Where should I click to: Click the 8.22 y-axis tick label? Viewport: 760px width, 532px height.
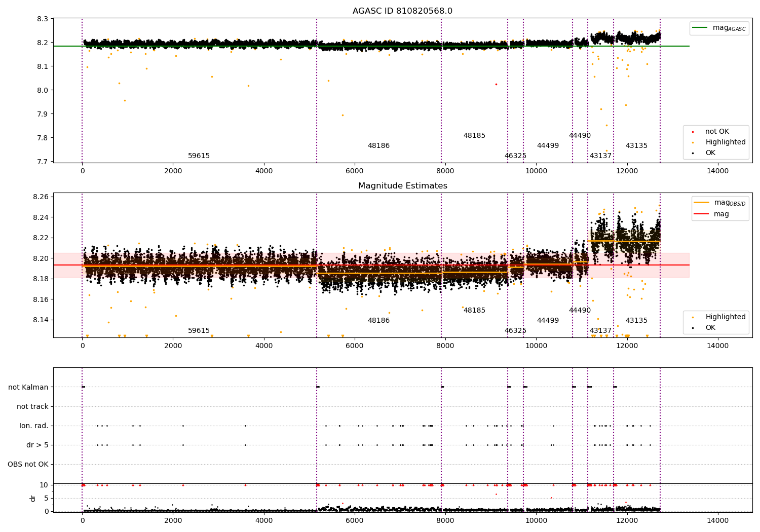pyautogui.click(x=41, y=238)
